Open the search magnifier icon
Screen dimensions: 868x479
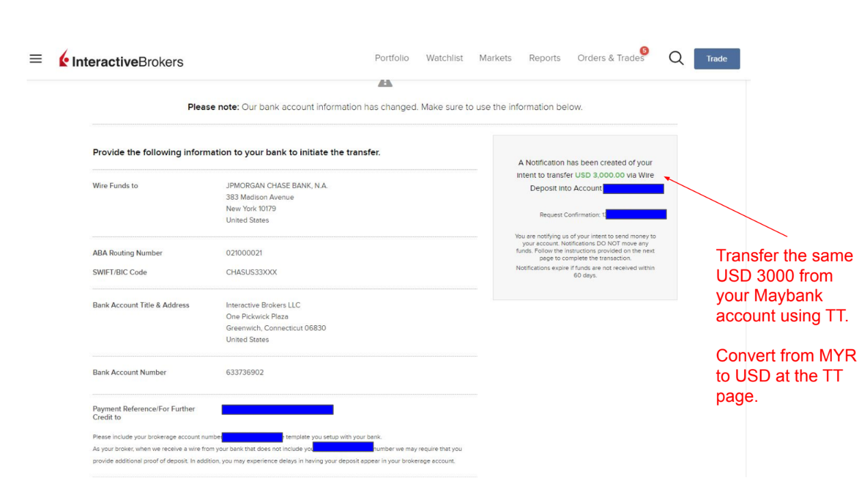pyautogui.click(x=676, y=58)
